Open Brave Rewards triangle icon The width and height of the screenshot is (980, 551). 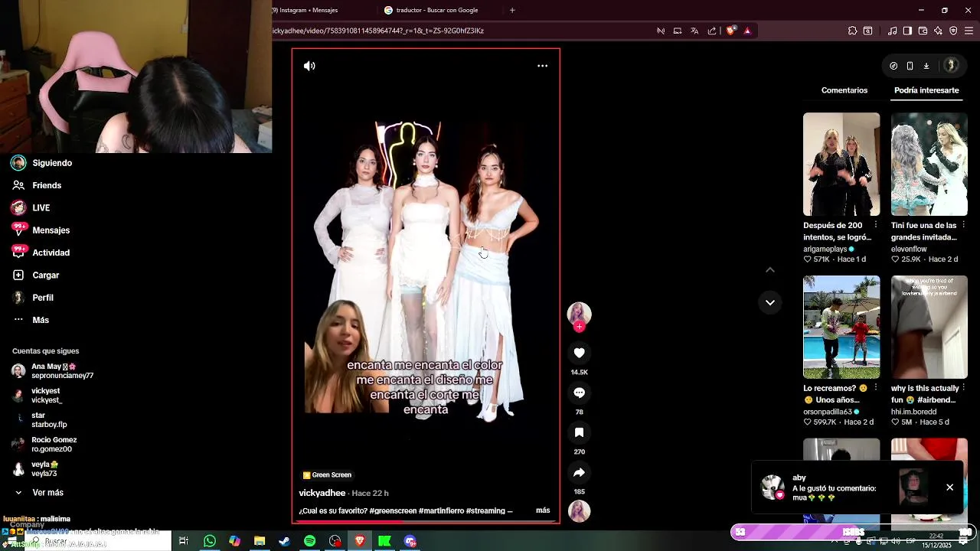pyautogui.click(x=747, y=31)
